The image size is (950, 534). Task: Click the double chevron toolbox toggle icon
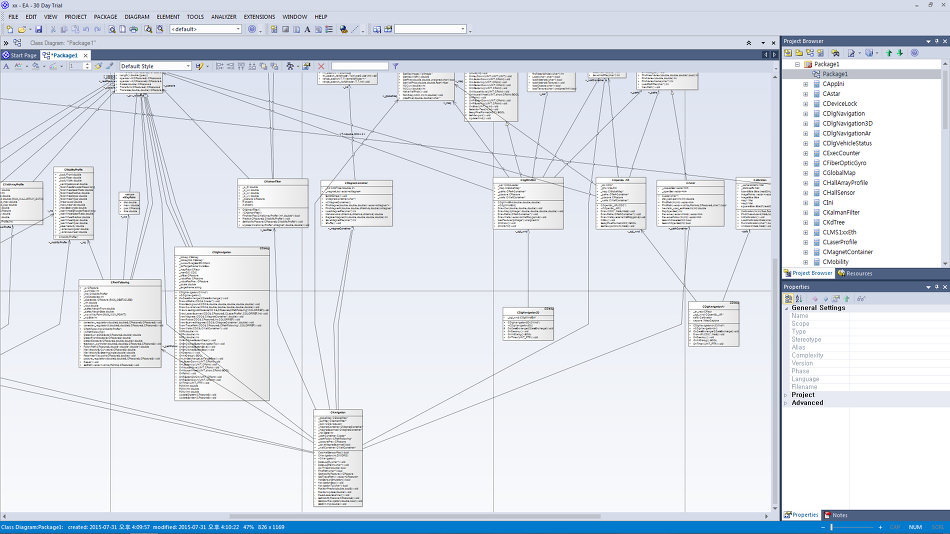[5, 43]
